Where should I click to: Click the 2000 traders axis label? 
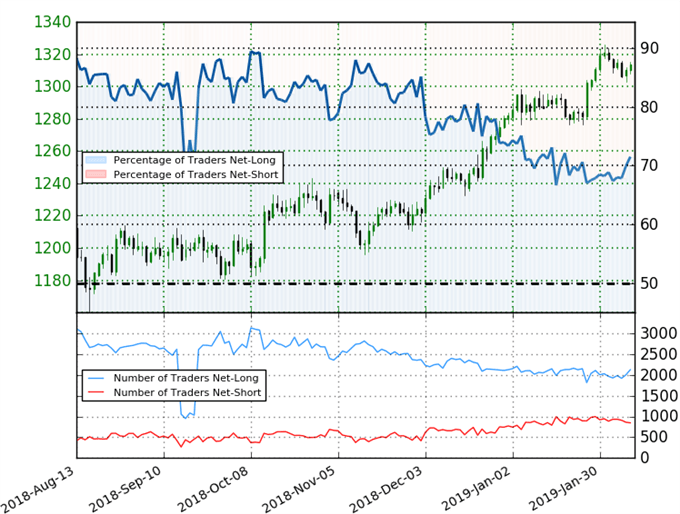click(x=659, y=375)
